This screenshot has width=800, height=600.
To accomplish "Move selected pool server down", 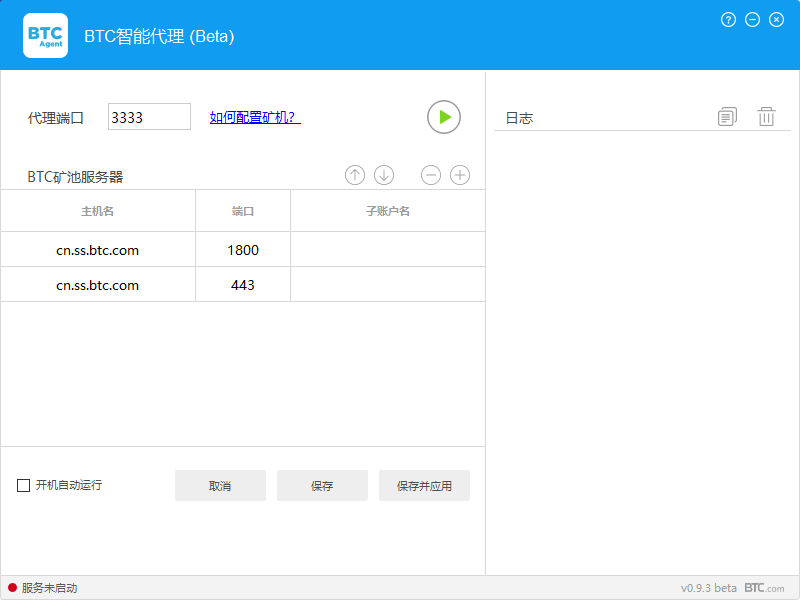I will (x=384, y=175).
